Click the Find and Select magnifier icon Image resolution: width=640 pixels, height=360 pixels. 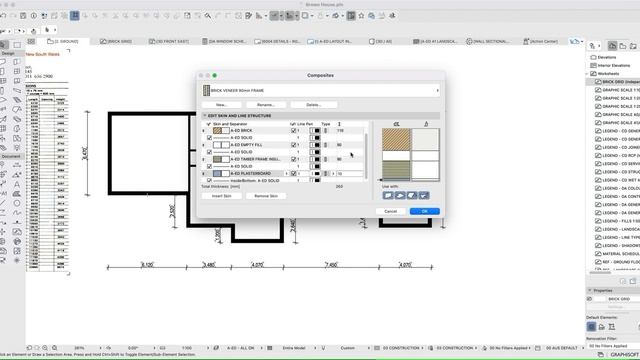[x=208, y=16]
